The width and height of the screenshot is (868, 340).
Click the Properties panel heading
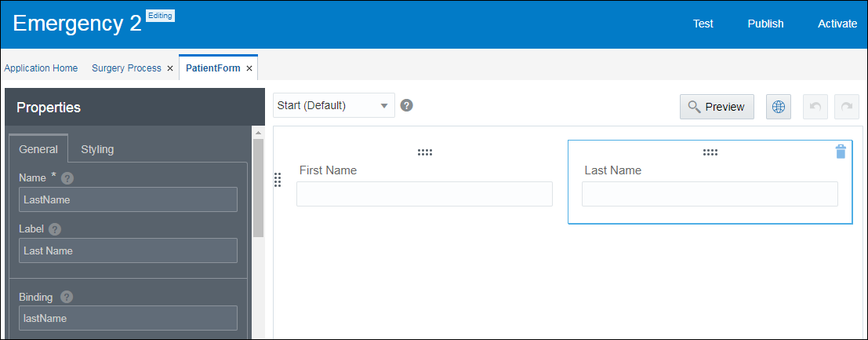(x=49, y=107)
